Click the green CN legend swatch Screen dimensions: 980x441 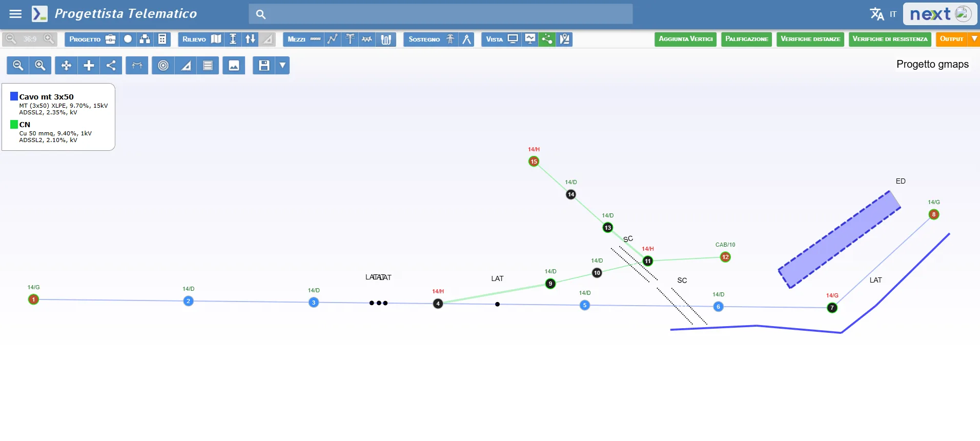pos(14,124)
